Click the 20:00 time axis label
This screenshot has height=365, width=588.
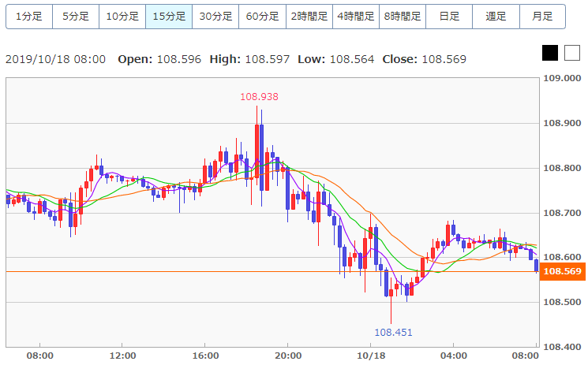(287, 356)
